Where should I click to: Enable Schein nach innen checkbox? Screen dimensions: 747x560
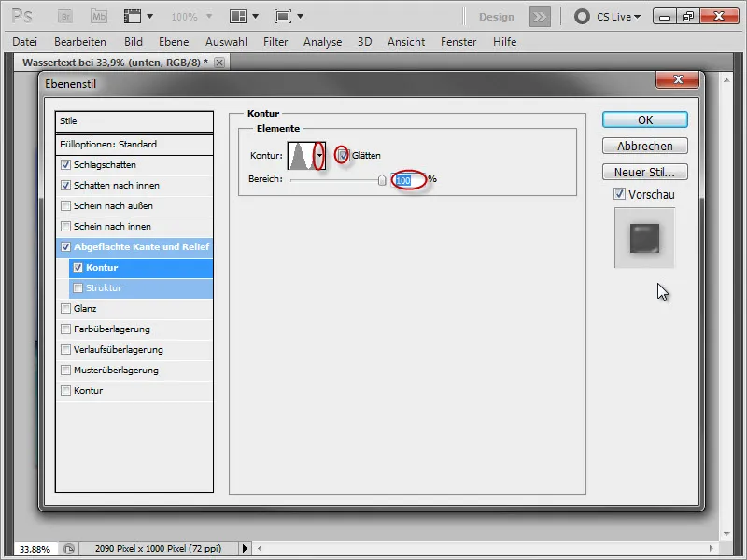65,226
